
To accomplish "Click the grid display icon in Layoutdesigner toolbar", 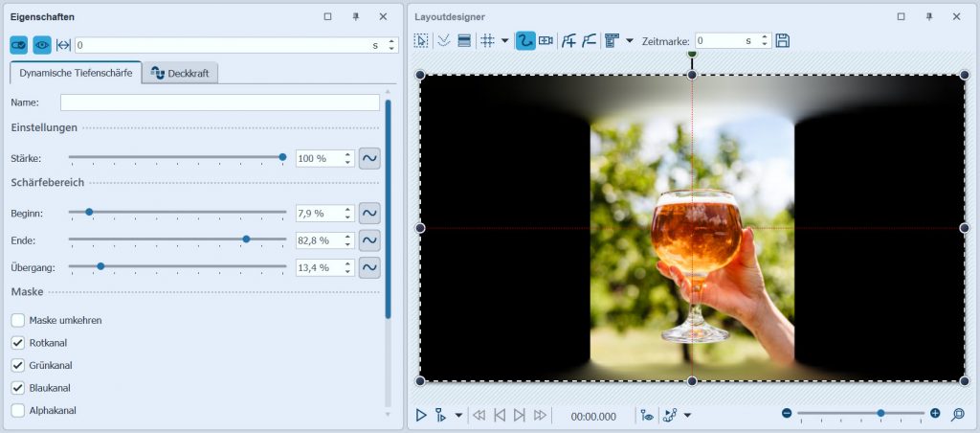I will pyautogui.click(x=487, y=40).
